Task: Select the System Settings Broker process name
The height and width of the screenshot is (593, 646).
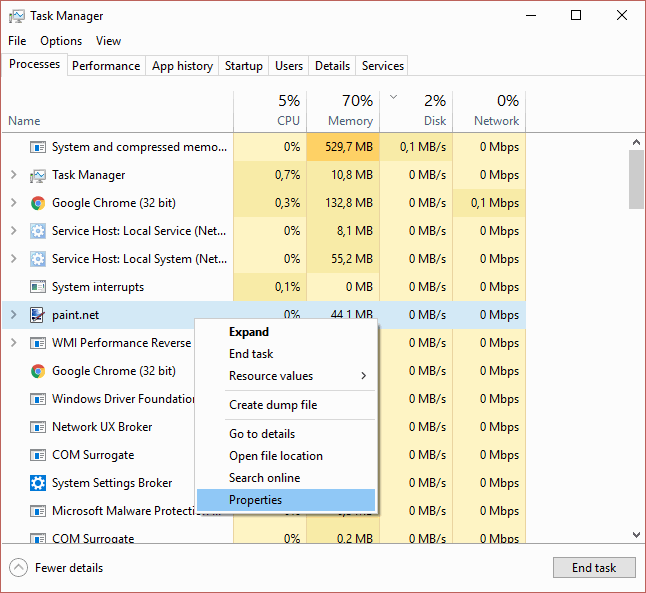Action: coord(112,483)
